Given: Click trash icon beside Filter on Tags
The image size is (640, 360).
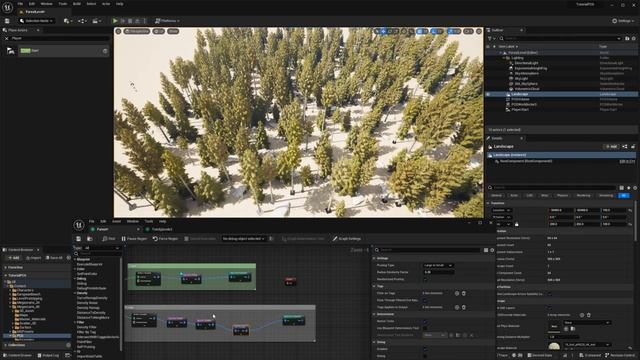Looking at the screenshot, I should tap(464, 293).
